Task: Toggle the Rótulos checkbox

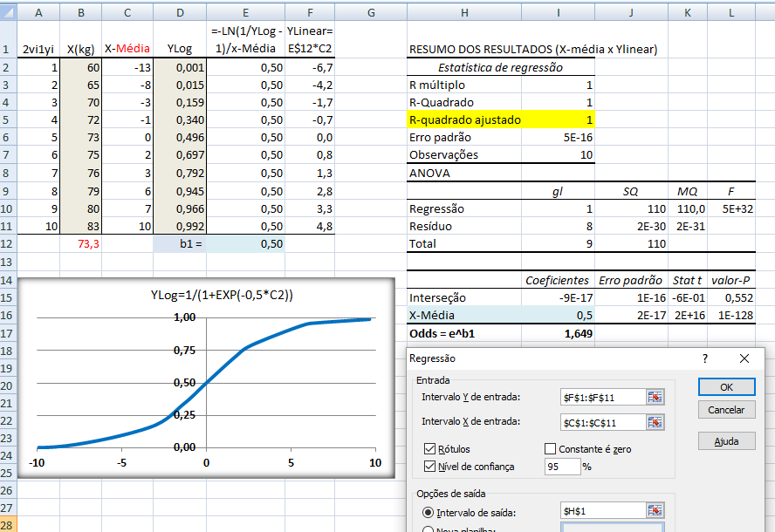Action: click(429, 448)
